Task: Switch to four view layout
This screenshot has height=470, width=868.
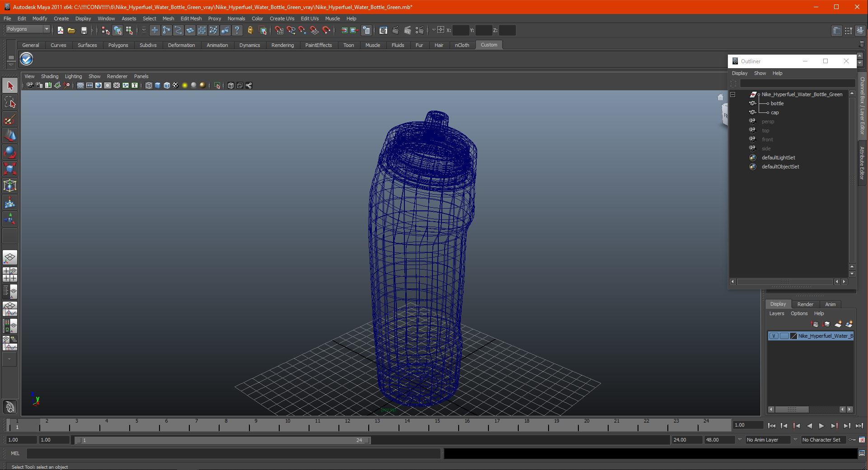Action: click(10, 275)
